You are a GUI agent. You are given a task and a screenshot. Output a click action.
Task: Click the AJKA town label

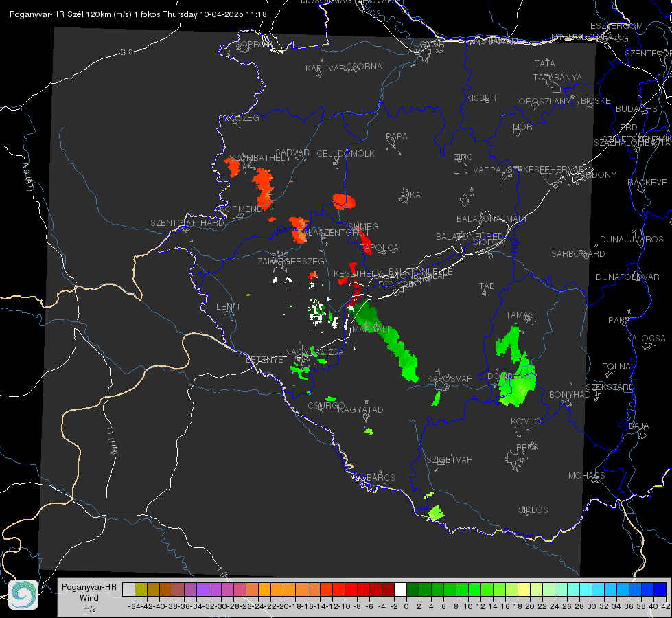click(x=410, y=195)
